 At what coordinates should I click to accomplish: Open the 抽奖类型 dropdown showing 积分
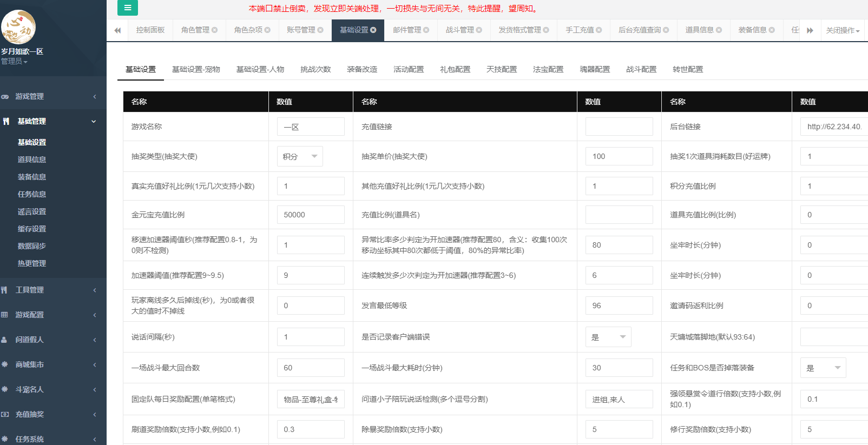point(300,156)
